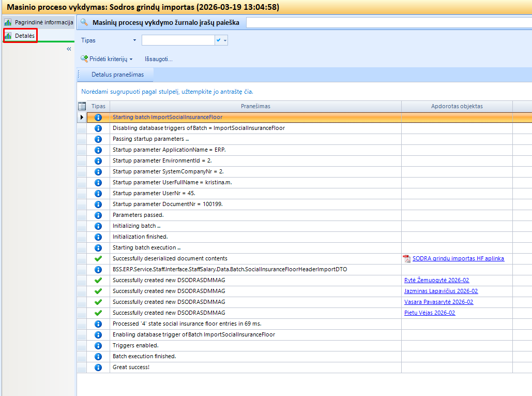
Task: Click the Tipas value input field
Action: tap(178, 40)
